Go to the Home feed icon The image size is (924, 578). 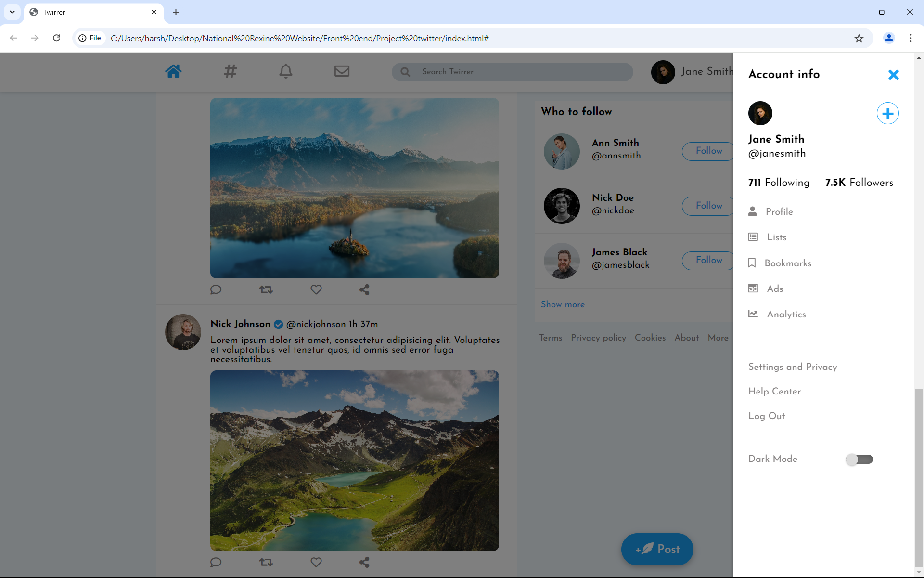[173, 71]
